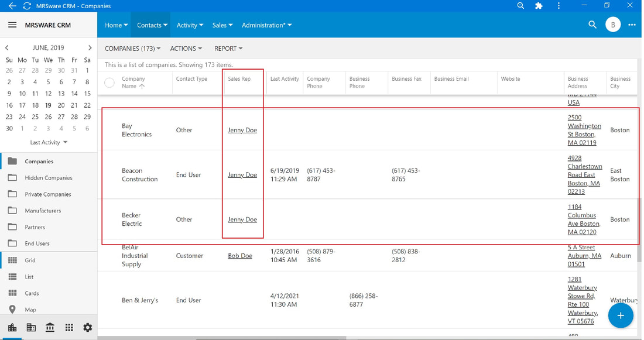The image size is (644, 340).
Task: Go to next month in calendar
Action: (x=90, y=47)
